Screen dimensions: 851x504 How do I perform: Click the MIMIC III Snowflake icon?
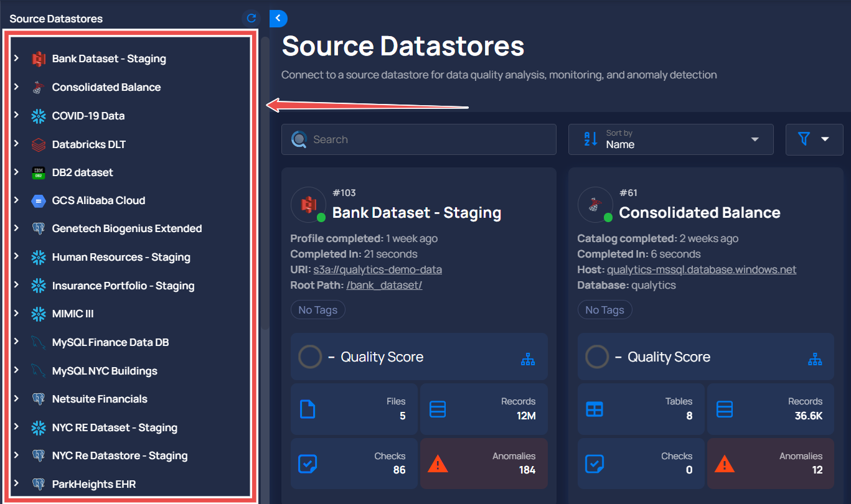pos(39,314)
